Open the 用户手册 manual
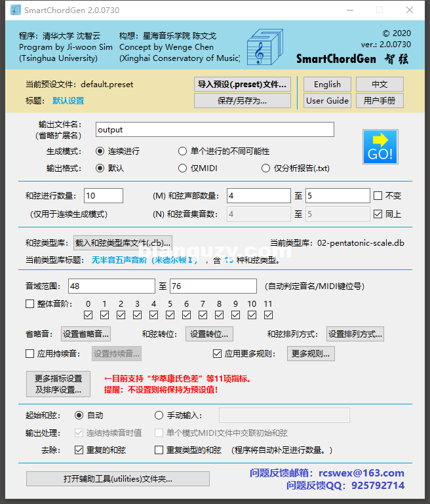This screenshot has height=504, width=430. (380, 101)
